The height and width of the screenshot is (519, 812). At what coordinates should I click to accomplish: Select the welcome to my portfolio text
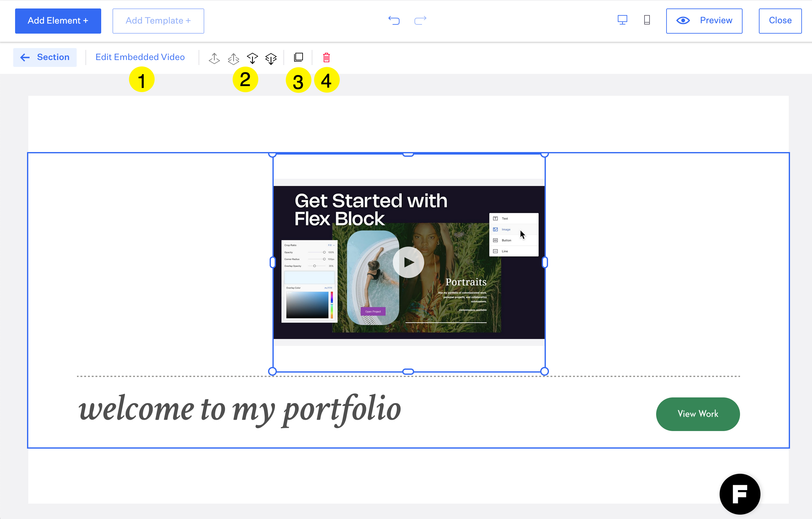click(x=240, y=409)
